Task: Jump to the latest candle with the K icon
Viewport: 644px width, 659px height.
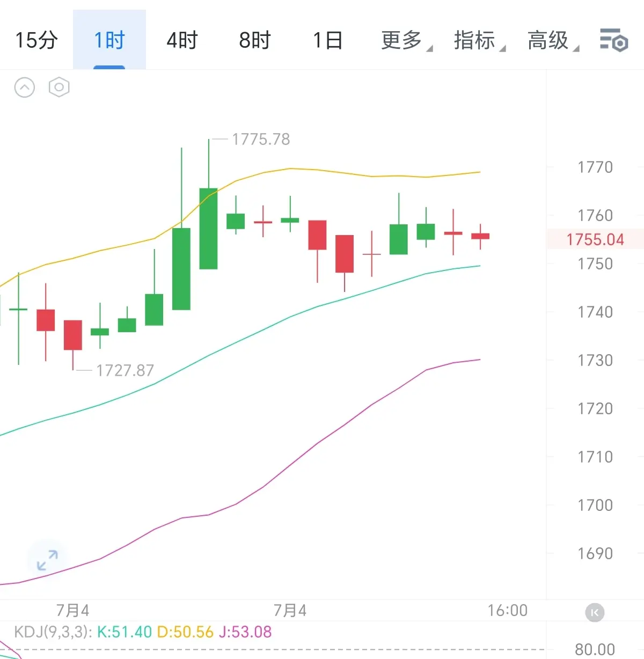Action: (595, 612)
